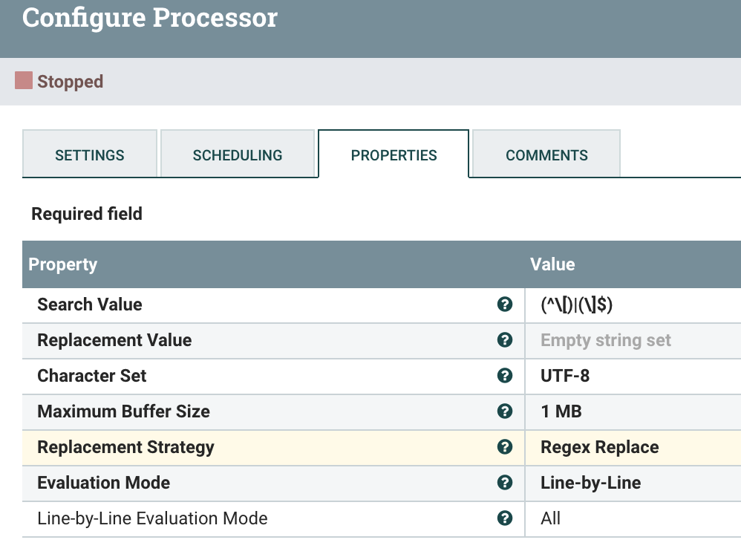This screenshot has height=560, width=741.
Task: Click the help icon for Replacement Value
Action: pyautogui.click(x=505, y=340)
